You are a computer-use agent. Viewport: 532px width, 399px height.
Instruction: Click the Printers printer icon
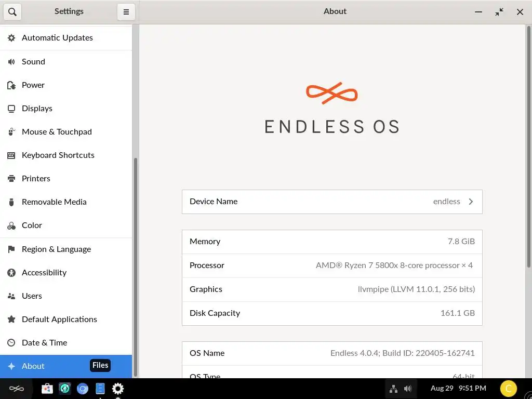[11, 179]
